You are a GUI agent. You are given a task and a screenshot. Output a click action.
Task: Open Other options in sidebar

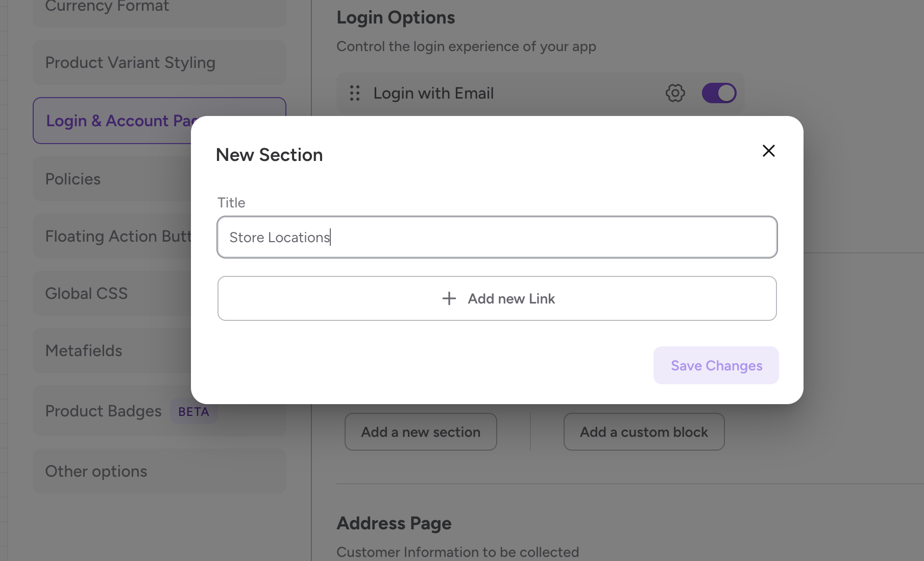point(96,472)
